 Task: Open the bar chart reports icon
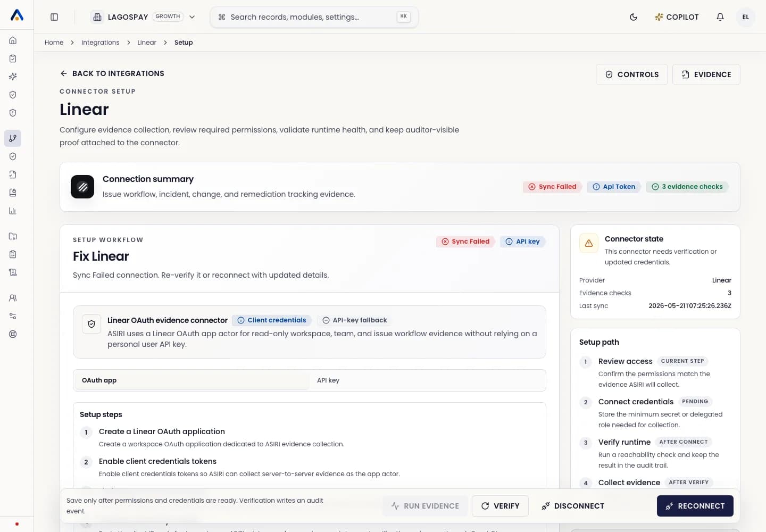point(13,211)
